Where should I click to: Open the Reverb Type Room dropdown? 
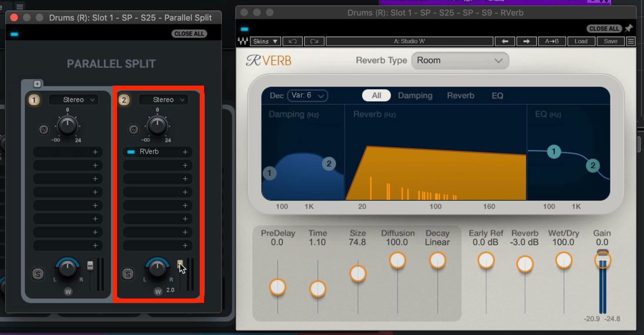[x=460, y=60]
